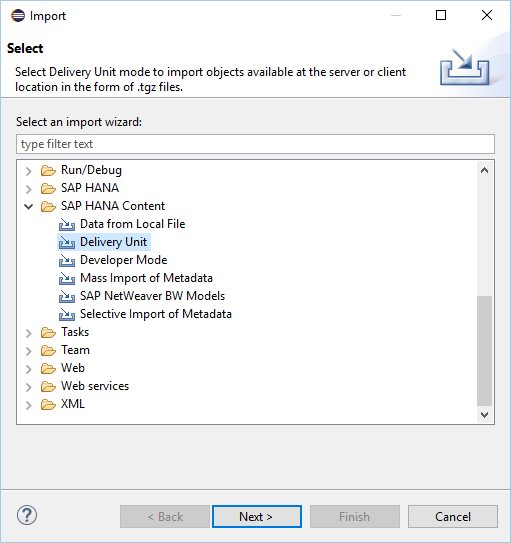Close the Import dialog window
This screenshot has height=543, width=511.
pos(487,15)
